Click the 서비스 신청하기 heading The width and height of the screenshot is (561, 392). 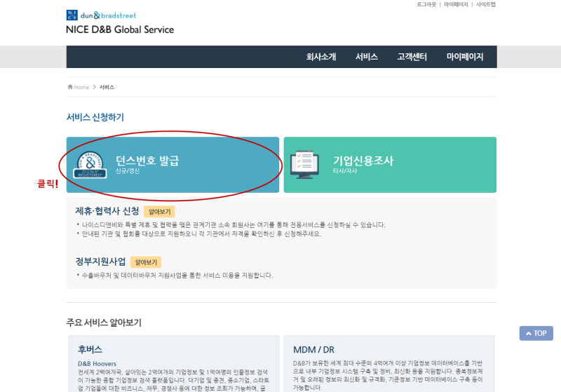click(x=95, y=117)
